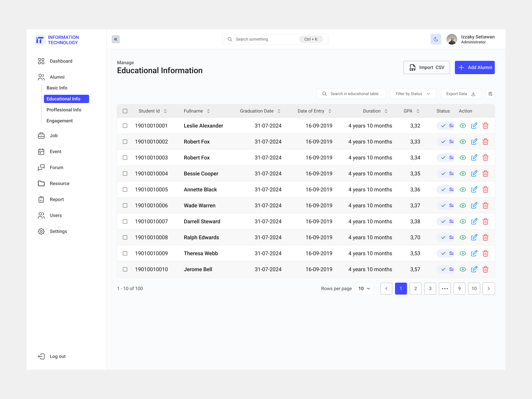Click the Add Alumni button
The height and width of the screenshot is (399, 532).
pyautogui.click(x=474, y=67)
